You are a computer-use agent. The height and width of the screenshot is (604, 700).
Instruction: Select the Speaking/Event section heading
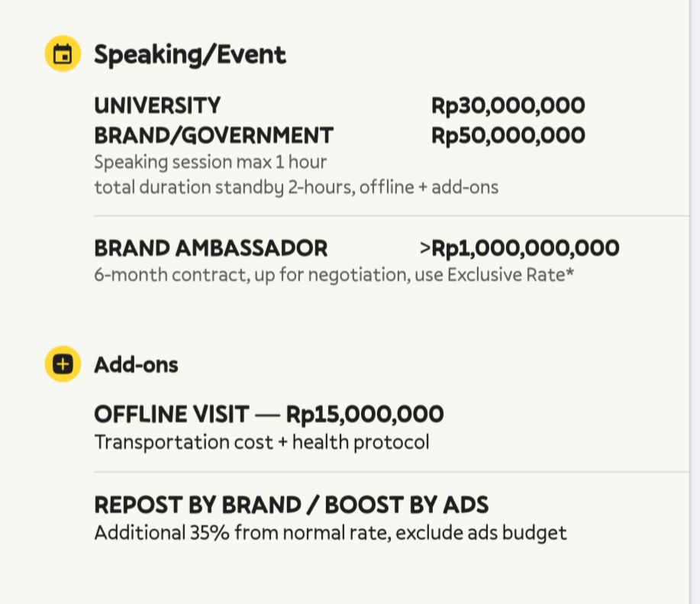pos(189,55)
